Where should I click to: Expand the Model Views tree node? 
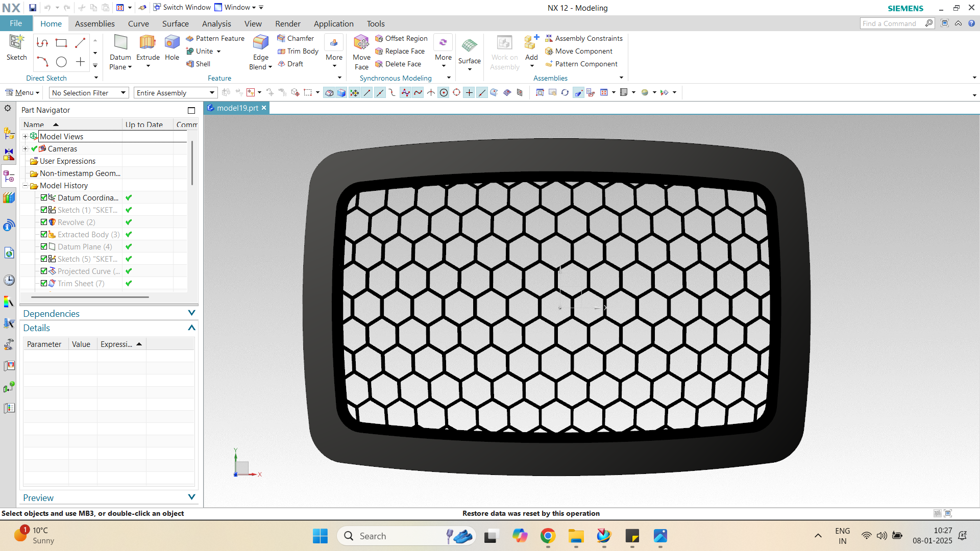tap(25, 137)
